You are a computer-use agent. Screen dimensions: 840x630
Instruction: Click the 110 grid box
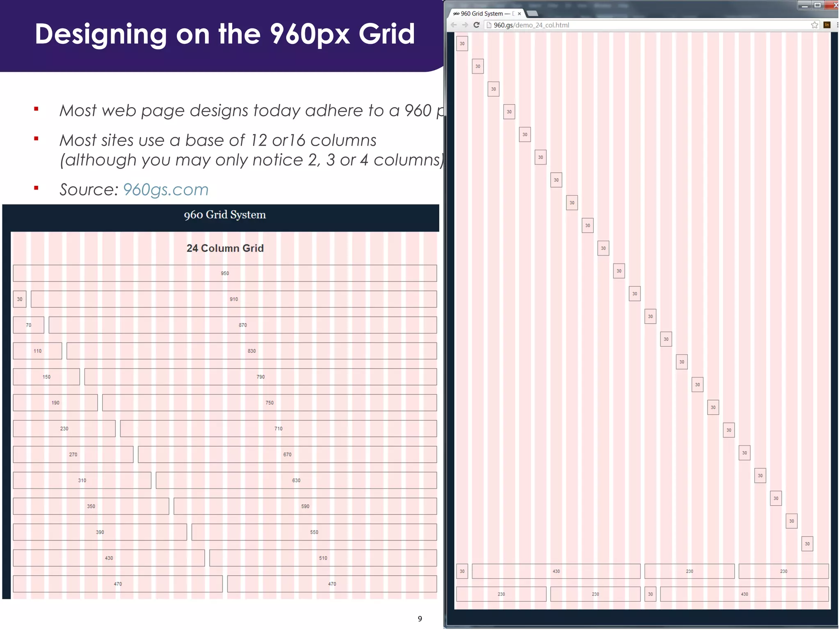pyautogui.click(x=37, y=351)
